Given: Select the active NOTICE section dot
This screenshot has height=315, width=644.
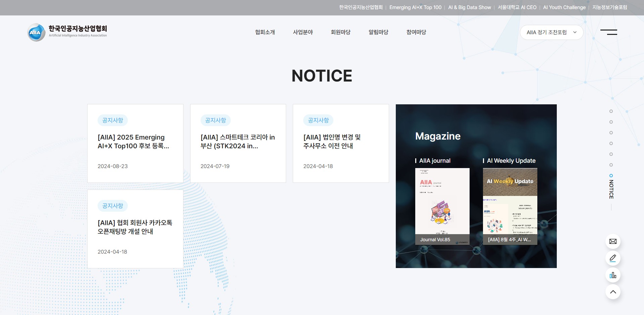Looking at the screenshot, I should click(611, 176).
